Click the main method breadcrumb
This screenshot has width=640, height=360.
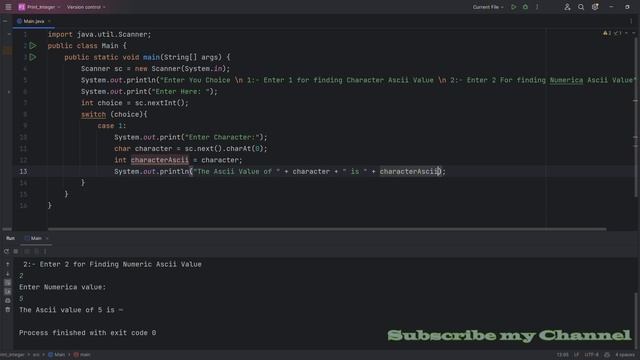coord(82,355)
